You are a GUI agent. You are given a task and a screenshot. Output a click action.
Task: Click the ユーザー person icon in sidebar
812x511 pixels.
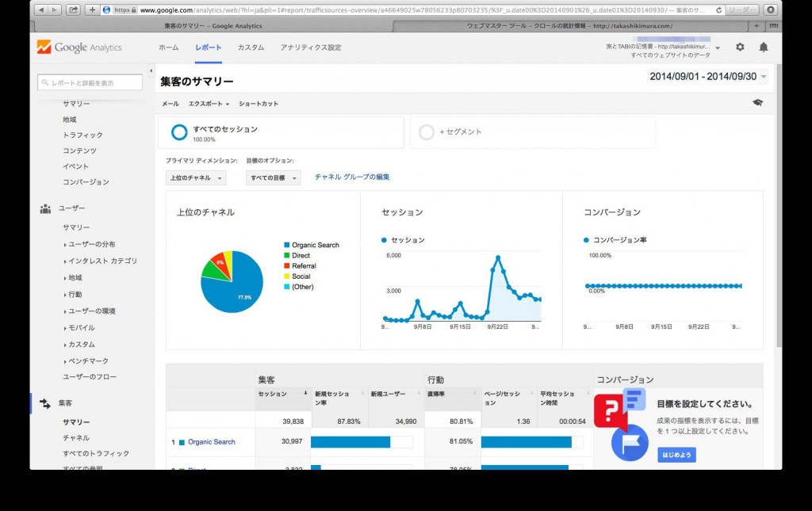[44, 209]
